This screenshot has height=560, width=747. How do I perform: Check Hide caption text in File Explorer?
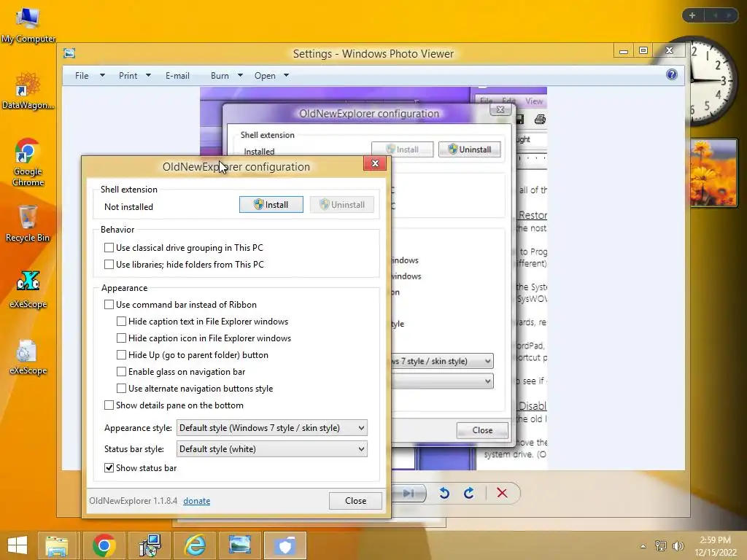[122, 322]
